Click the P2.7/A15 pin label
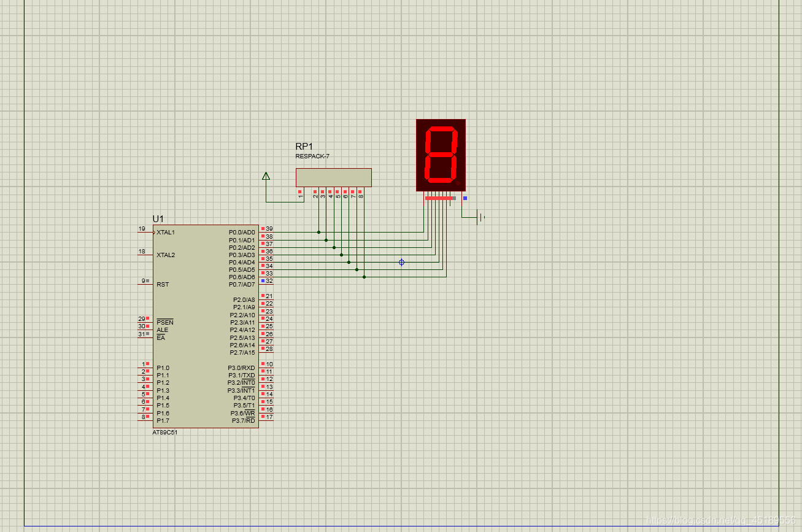This screenshot has width=802, height=532. (x=242, y=353)
